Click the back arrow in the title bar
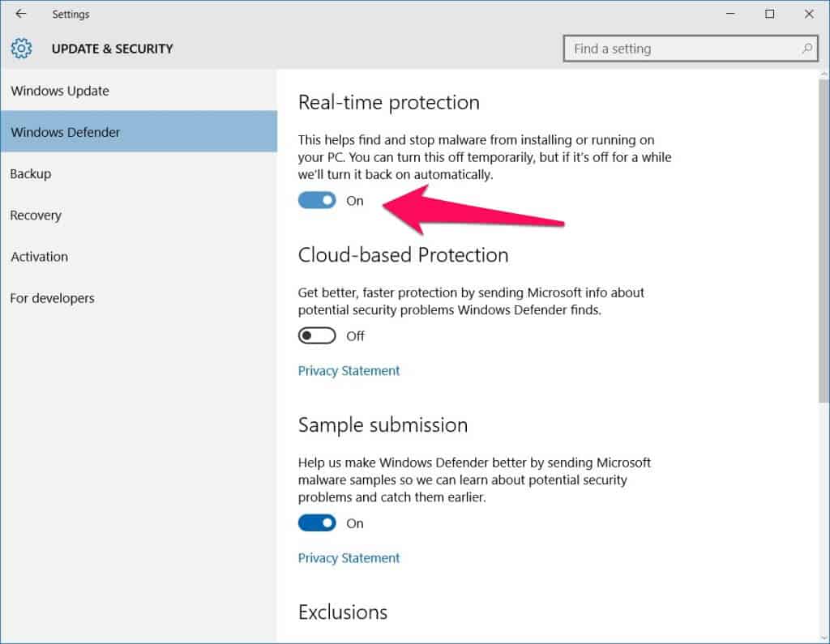The height and width of the screenshot is (644, 830). [x=20, y=14]
